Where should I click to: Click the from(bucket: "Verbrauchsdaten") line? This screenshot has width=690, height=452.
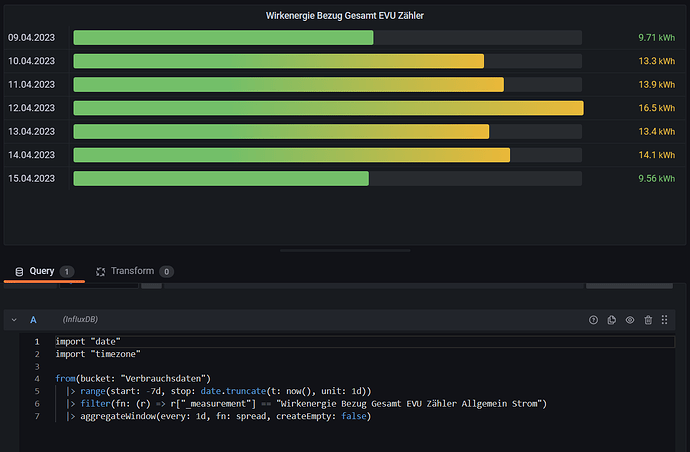pyautogui.click(x=134, y=379)
